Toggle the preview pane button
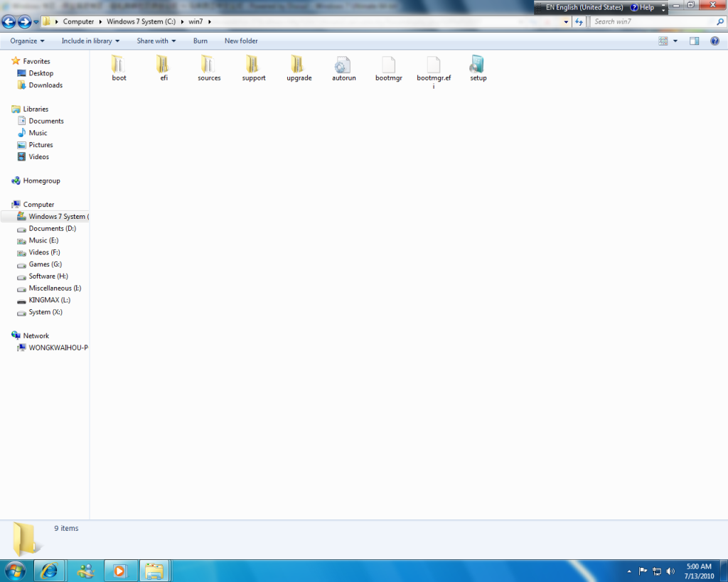728x582 pixels. tap(695, 41)
